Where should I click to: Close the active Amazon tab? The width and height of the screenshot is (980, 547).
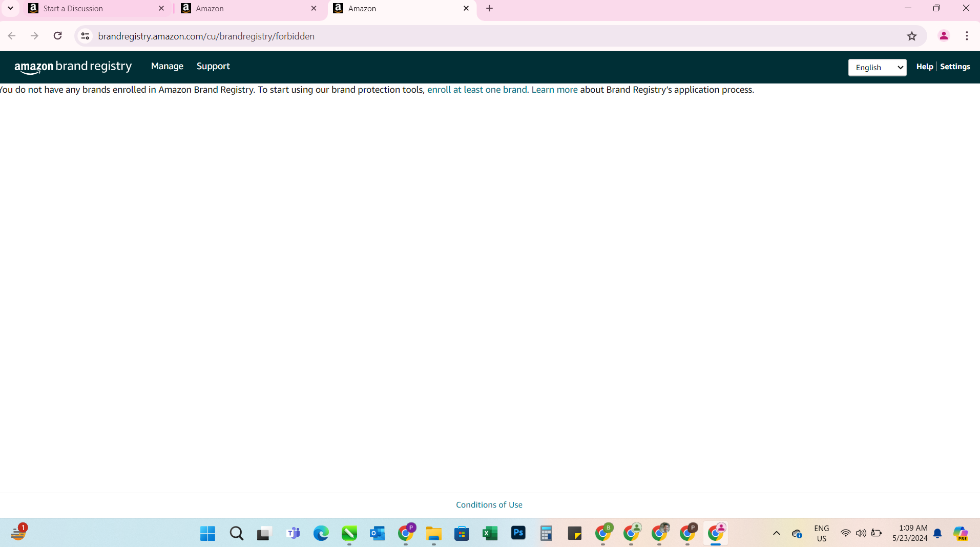pyautogui.click(x=466, y=9)
